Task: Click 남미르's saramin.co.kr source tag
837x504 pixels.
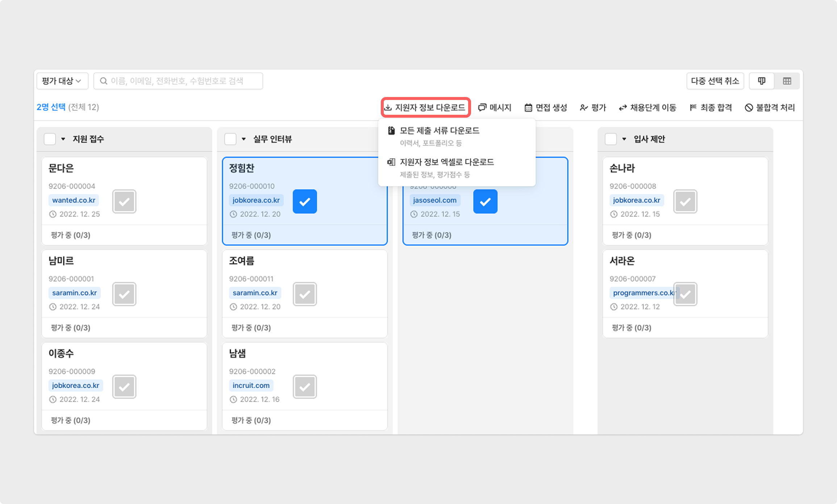Action: click(74, 293)
